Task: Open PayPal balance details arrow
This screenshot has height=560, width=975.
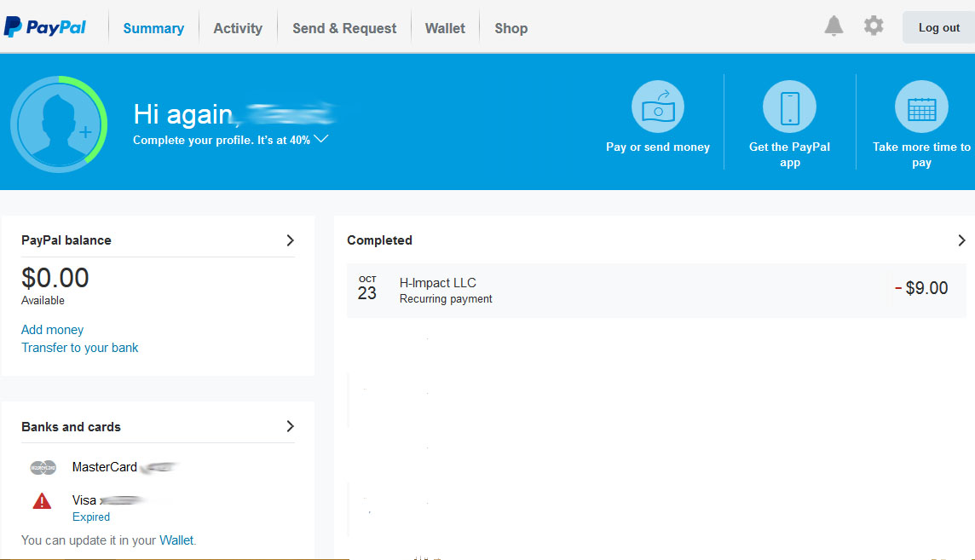Action: [x=290, y=240]
